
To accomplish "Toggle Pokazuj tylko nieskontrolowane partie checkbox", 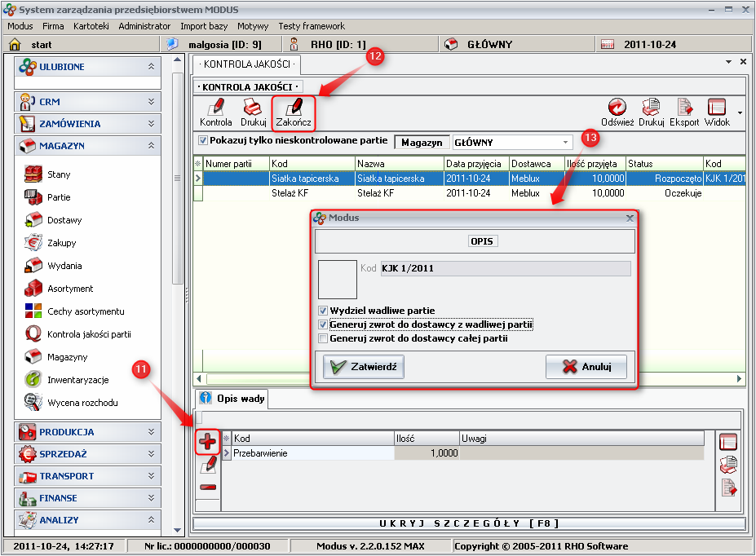I will (203, 140).
